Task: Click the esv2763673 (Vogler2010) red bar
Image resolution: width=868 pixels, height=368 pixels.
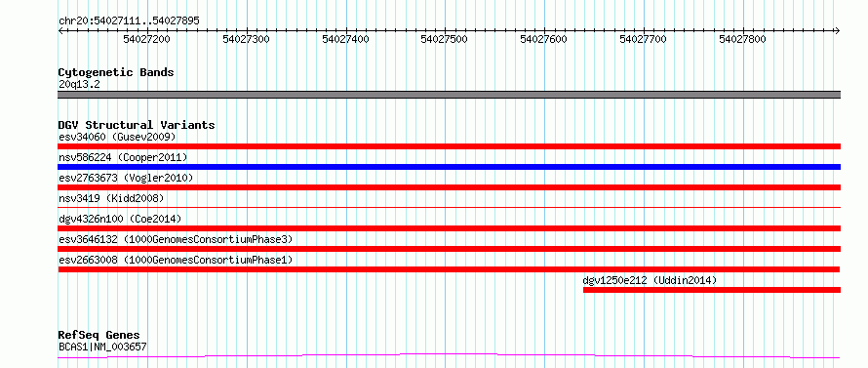Action: 449,187
